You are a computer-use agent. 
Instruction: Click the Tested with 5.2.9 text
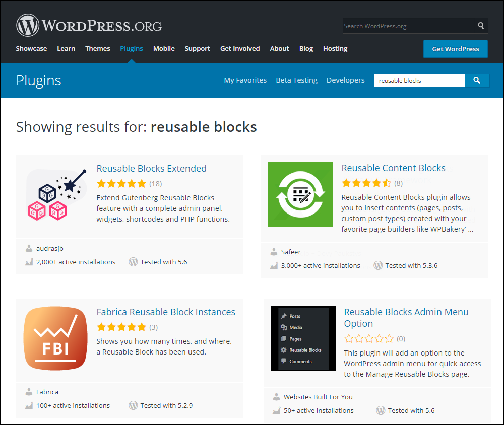pyautogui.click(x=166, y=406)
